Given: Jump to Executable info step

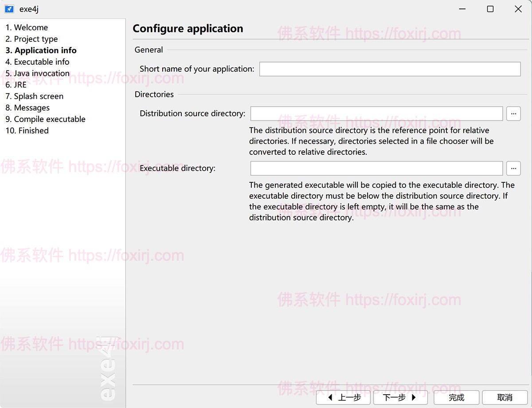Looking at the screenshot, I should click(37, 62).
